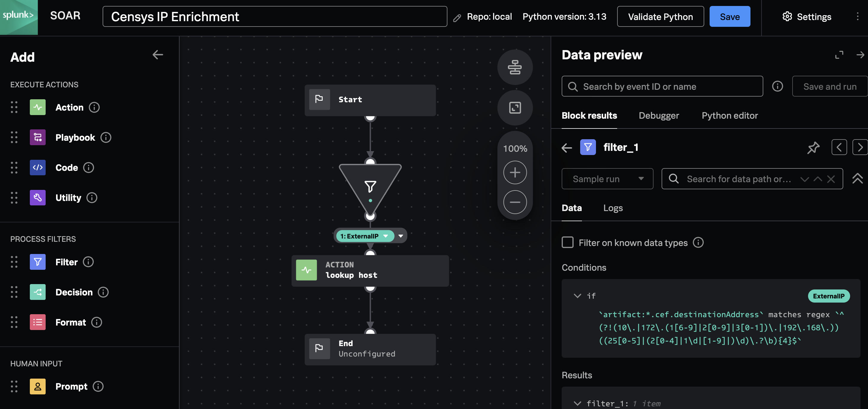The height and width of the screenshot is (409, 868).
Task: Expand the Data preview panel to fullscreen
Action: (839, 55)
